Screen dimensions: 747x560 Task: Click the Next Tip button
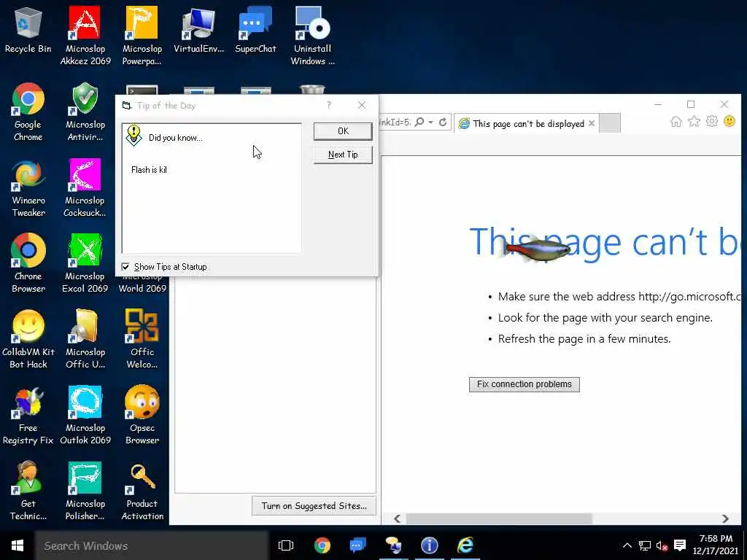click(x=343, y=155)
